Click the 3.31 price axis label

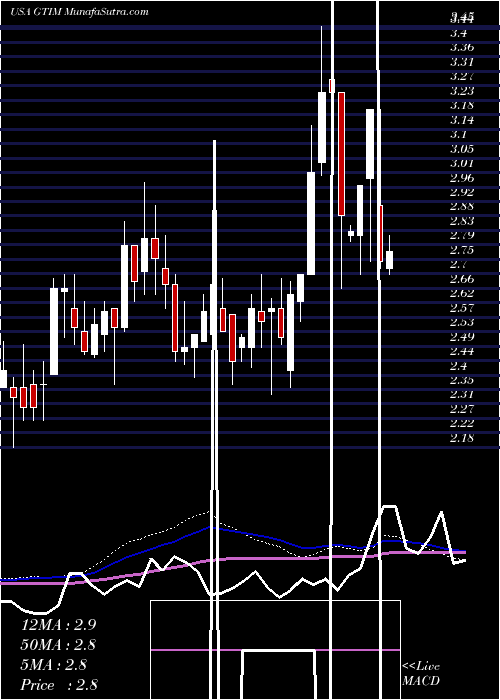(x=462, y=62)
